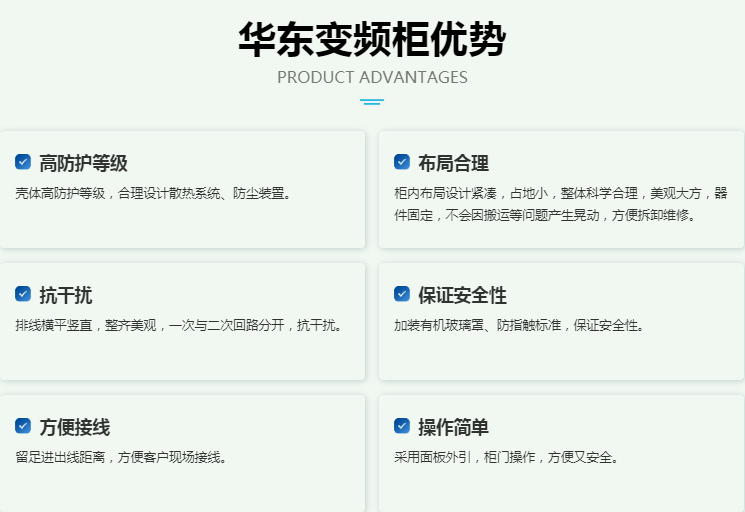Click the checkmark icon beside 方便接线

click(23, 426)
